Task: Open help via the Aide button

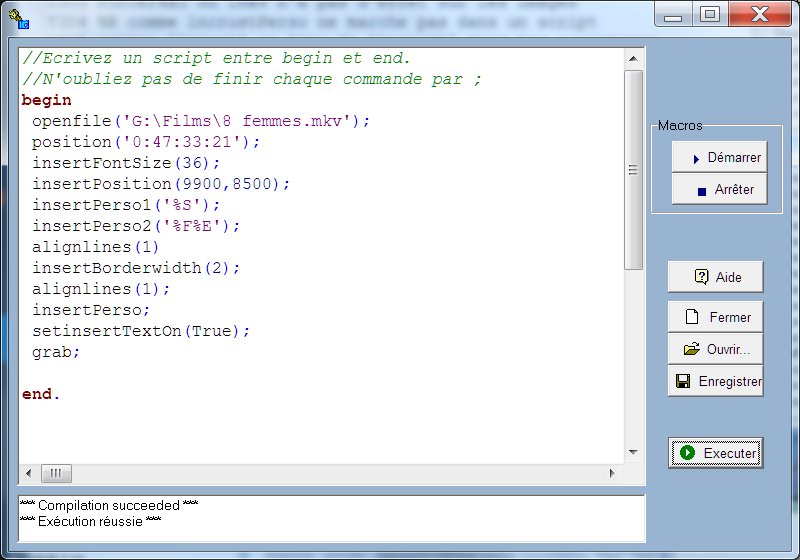Action: 716,277
